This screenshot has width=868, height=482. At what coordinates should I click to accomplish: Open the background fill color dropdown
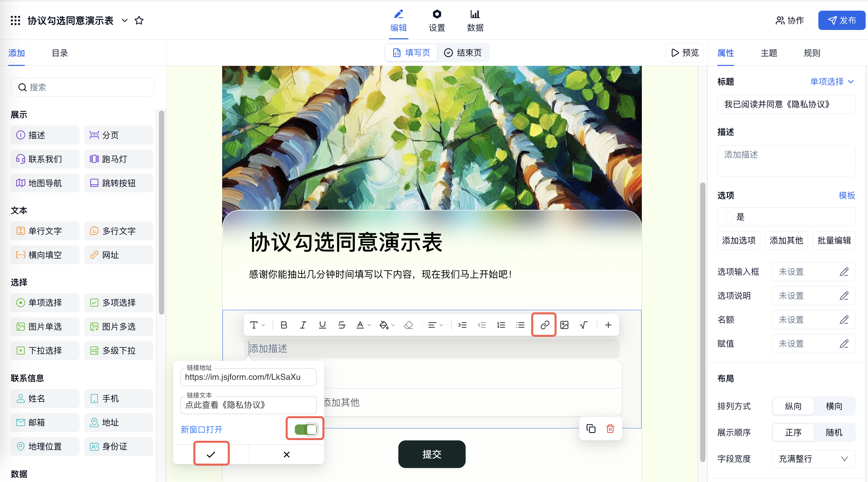(387, 325)
